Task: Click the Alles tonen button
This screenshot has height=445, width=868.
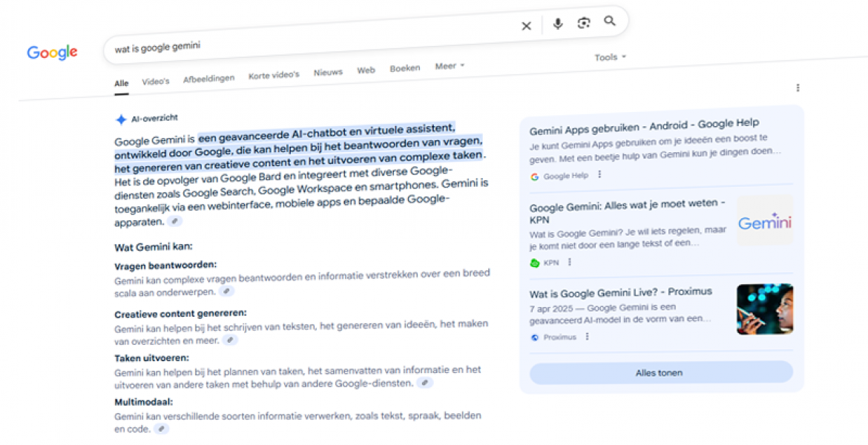Action: point(661,372)
